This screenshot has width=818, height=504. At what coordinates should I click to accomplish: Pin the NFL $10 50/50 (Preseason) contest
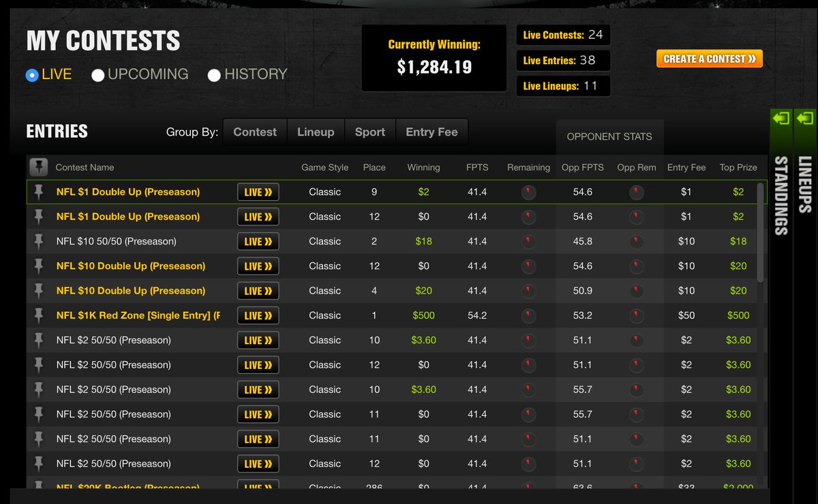point(39,241)
